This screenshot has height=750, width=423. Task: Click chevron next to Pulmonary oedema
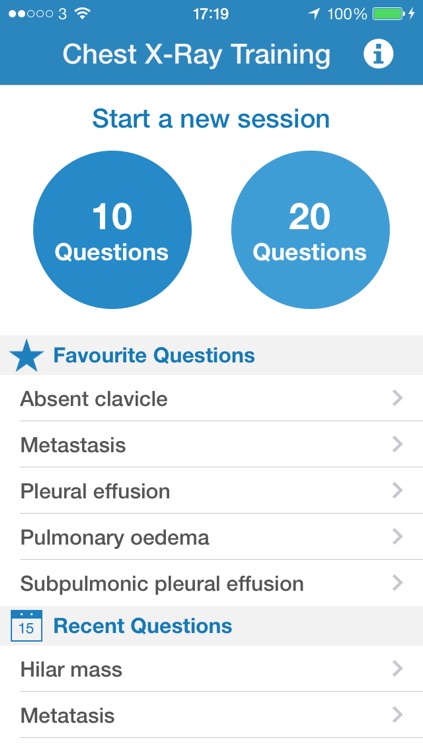click(397, 537)
